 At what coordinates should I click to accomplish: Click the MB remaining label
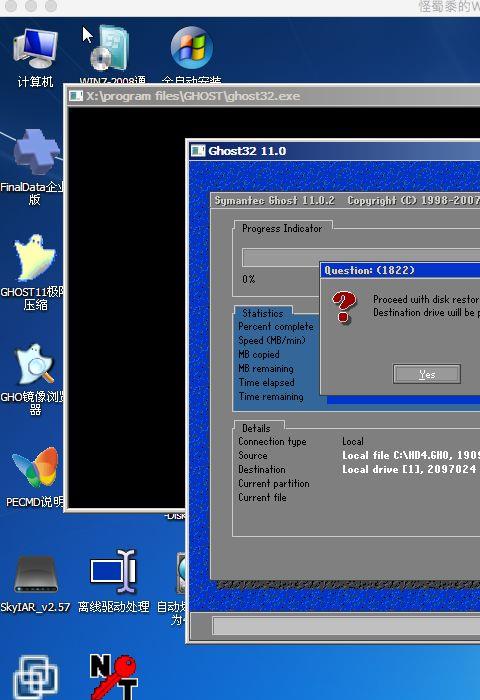(x=266, y=369)
